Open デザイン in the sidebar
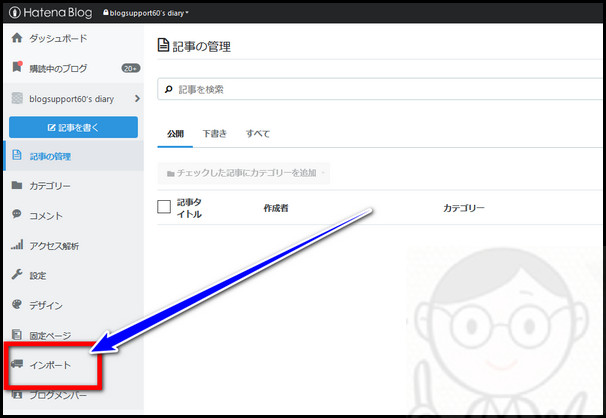Viewport: 606px width, 418px height. coord(46,306)
